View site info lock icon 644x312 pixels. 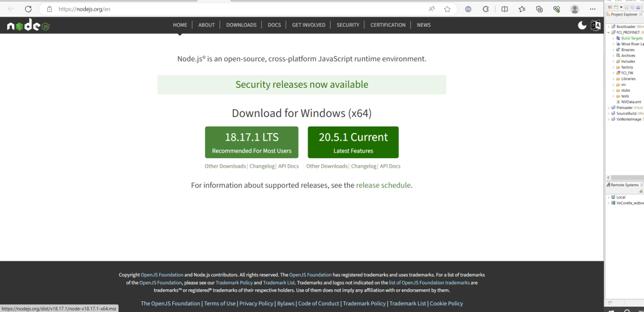coord(49,9)
